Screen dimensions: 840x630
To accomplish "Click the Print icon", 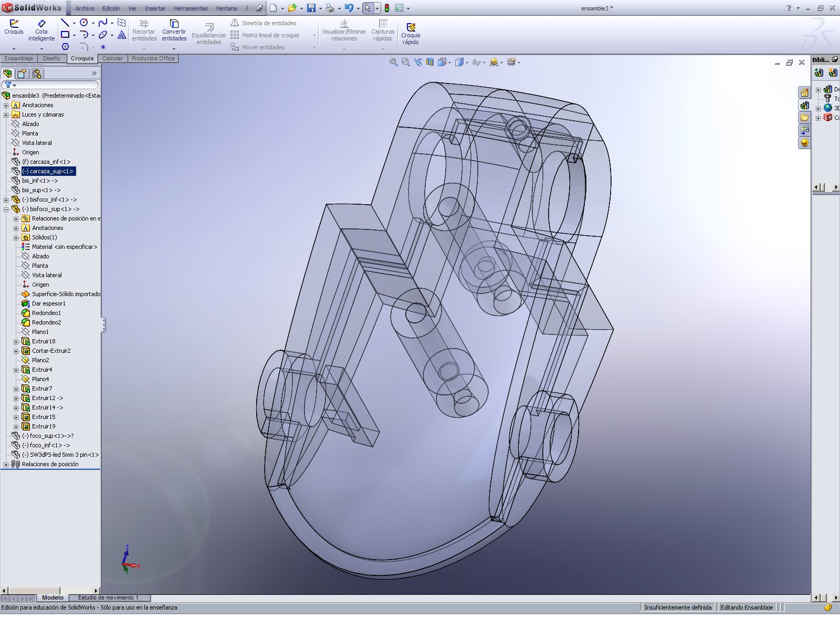I will click(330, 8).
